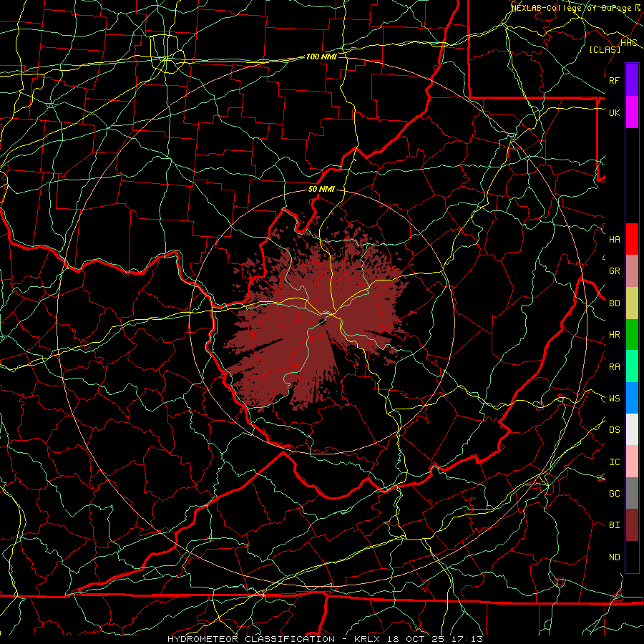Click the RF legend label
Image resolution: width=644 pixels, height=644 pixels.
pos(615,80)
